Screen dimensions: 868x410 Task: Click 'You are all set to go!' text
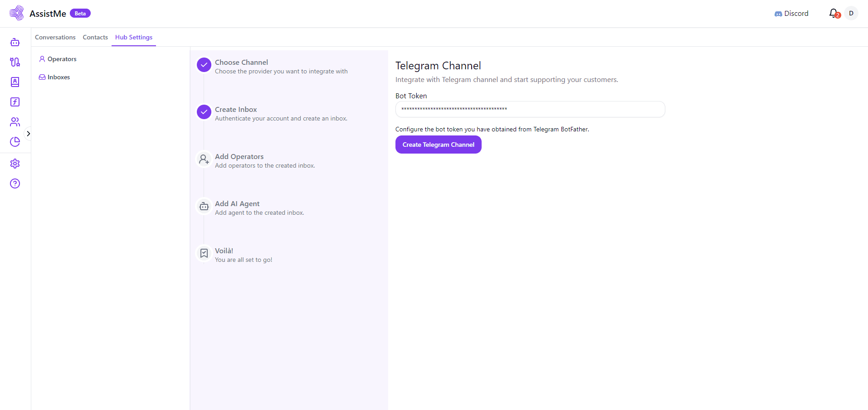tap(244, 260)
